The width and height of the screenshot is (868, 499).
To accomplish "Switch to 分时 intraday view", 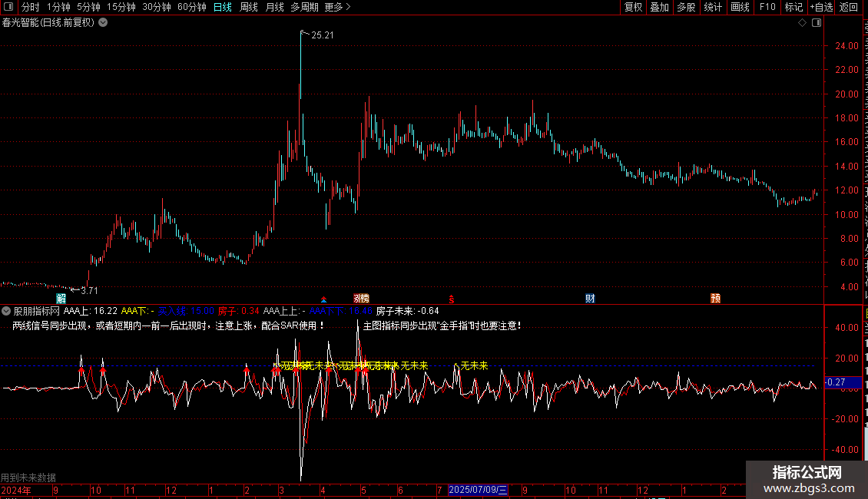I will (x=31, y=7).
